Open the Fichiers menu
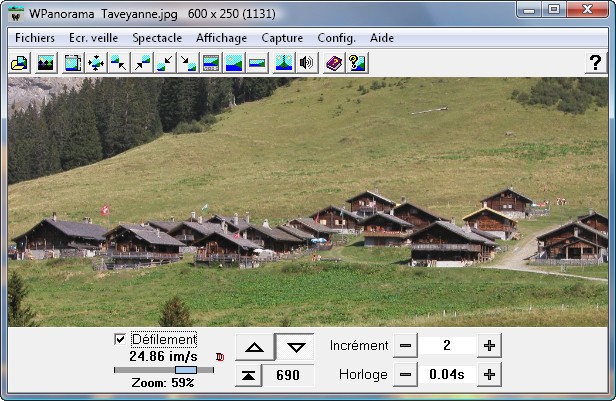 point(35,38)
